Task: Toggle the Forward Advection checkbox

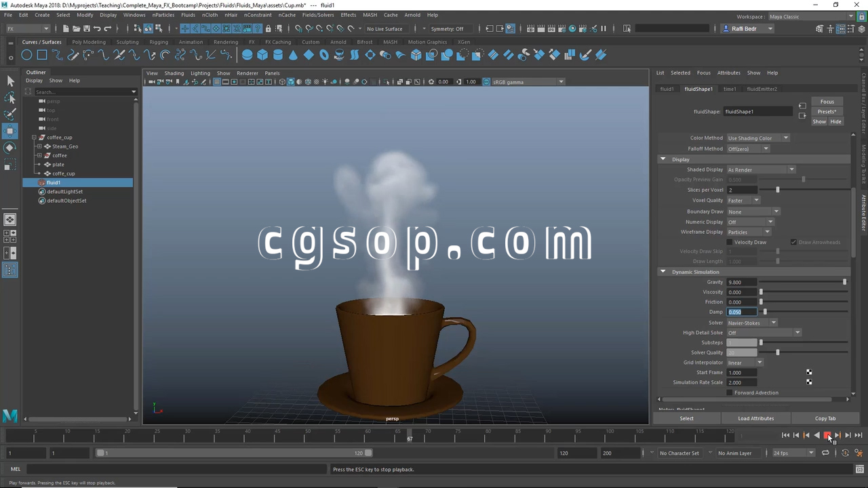Action: (x=730, y=392)
